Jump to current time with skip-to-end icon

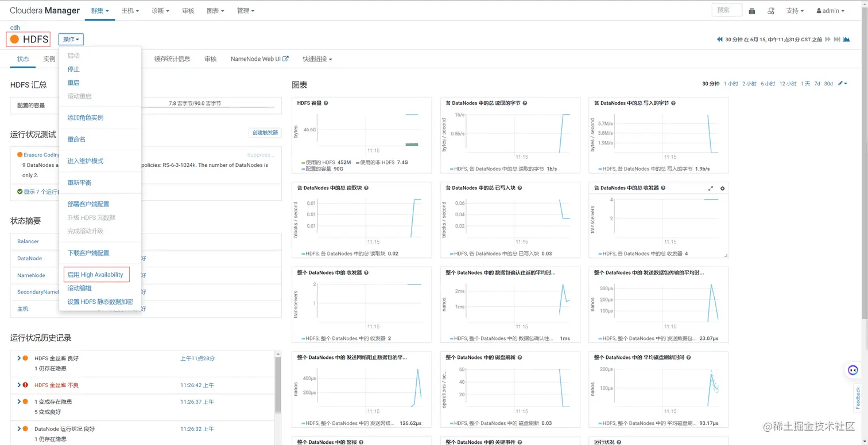pyautogui.click(x=838, y=40)
